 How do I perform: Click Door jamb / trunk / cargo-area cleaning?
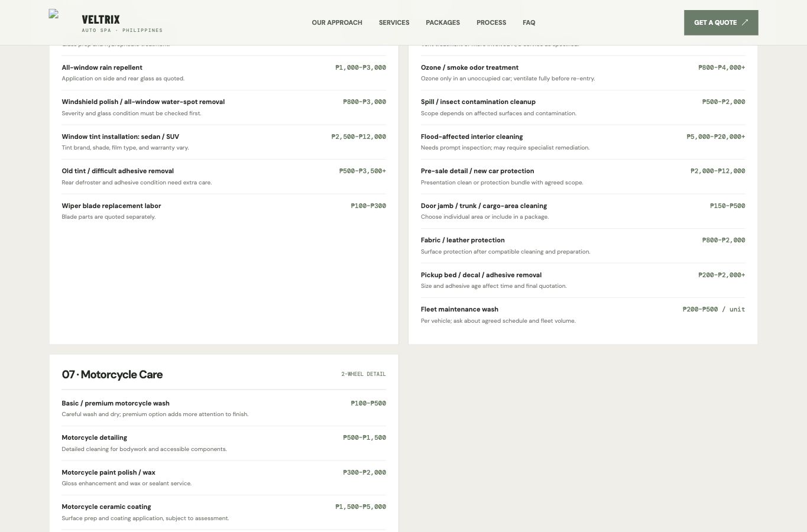484,206
